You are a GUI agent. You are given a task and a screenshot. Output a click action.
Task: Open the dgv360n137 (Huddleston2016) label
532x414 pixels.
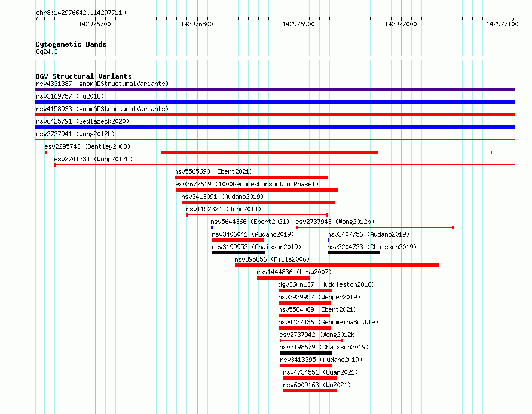[x=326, y=284]
